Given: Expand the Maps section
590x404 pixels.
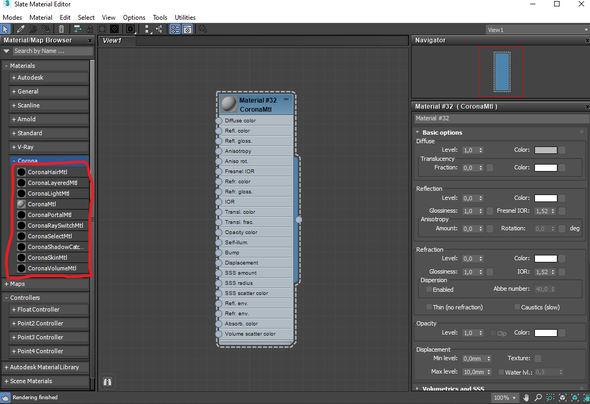Looking at the screenshot, I should click(46, 284).
